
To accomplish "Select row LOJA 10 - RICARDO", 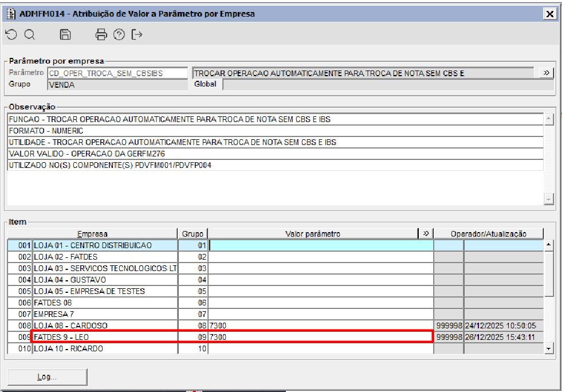I will pyautogui.click(x=275, y=348).
